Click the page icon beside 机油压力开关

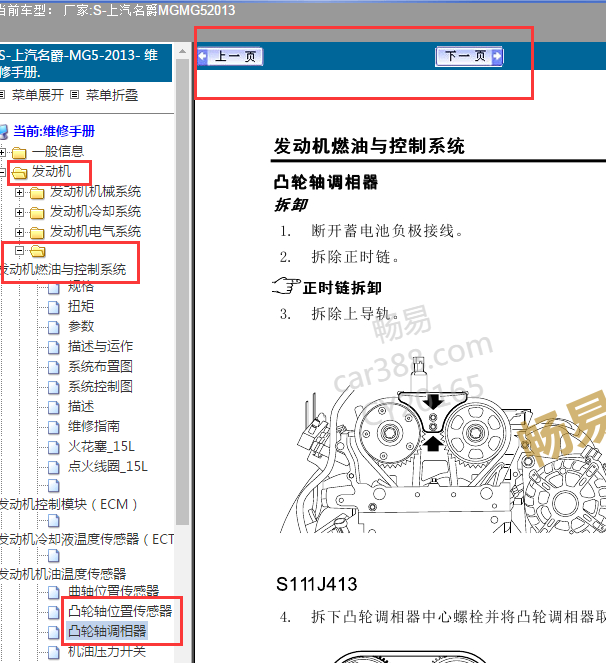(x=54, y=652)
